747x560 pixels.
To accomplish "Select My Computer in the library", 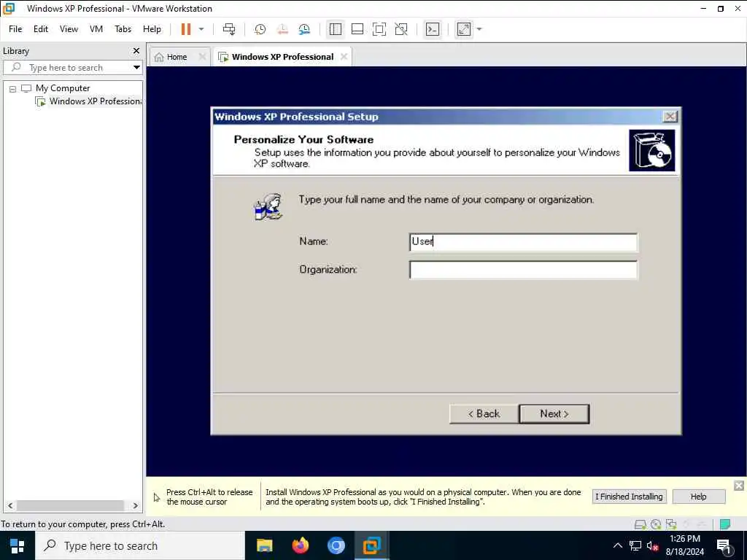I will [x=63, y=88].
